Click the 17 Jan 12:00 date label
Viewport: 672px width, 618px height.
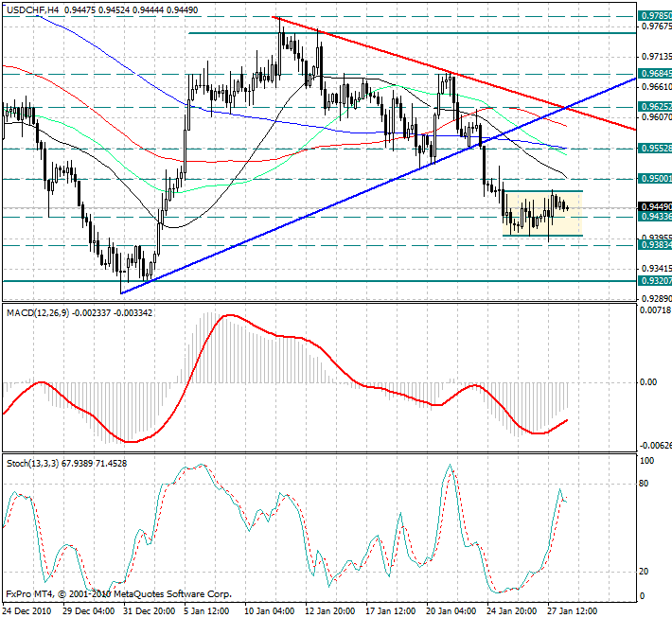tap(391, 610)
